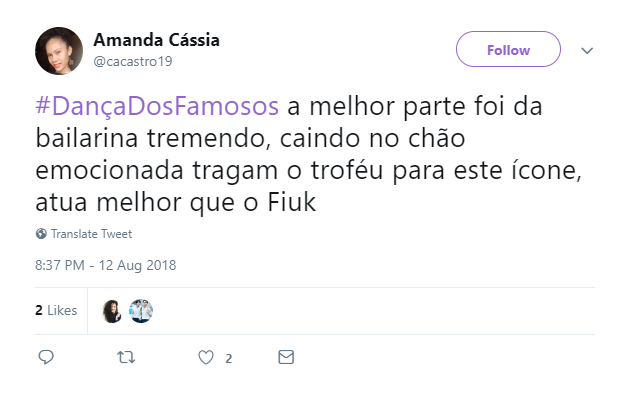Expand the tweet options chevron menu
Viewport: 626px width, 396px height.
coord(586,51)
